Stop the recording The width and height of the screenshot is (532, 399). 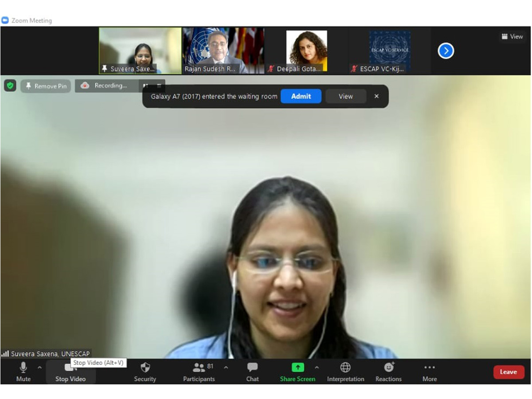159,86
